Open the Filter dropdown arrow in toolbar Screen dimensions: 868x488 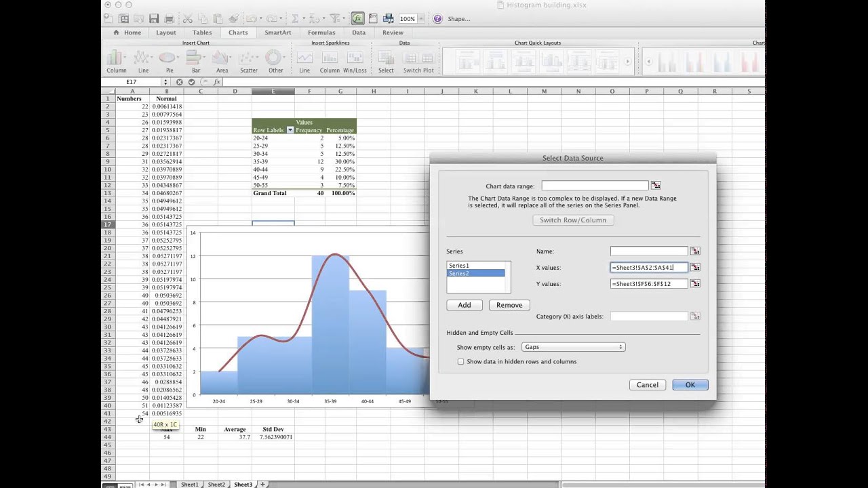(344, 18)
